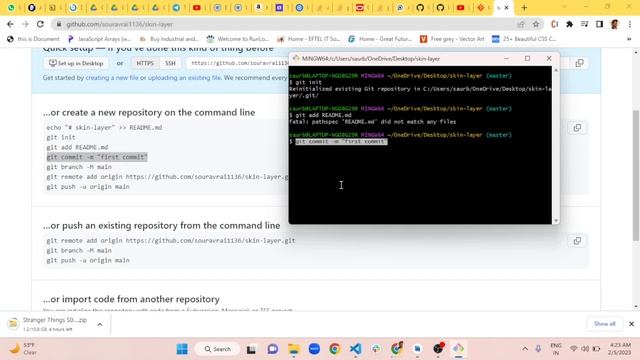Expand hidden bookmarks chevron
The height and width of the screenshot is (360, 640).
tap(629, 39)
